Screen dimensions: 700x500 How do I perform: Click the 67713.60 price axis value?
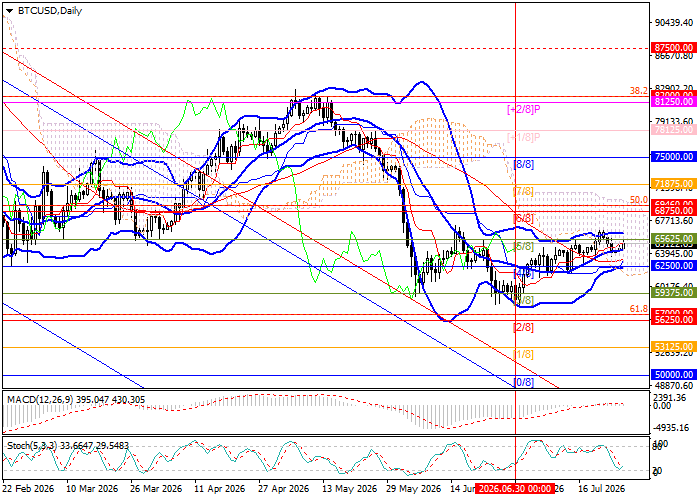[x=674, y=221]
